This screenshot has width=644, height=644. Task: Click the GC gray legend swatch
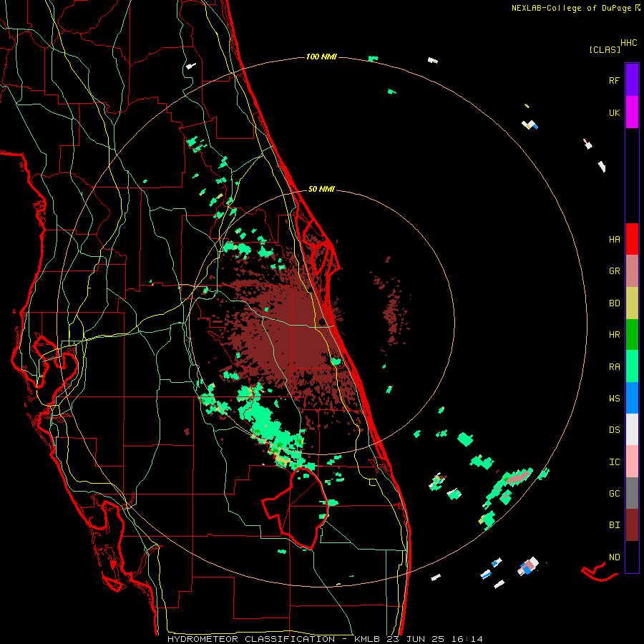632,493
